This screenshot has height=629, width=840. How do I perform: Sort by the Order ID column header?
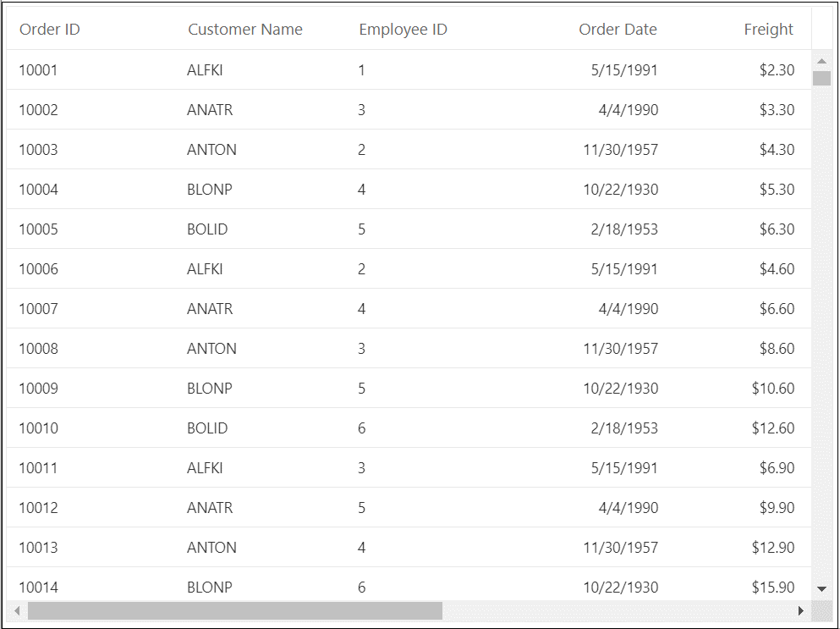(50, 30)
